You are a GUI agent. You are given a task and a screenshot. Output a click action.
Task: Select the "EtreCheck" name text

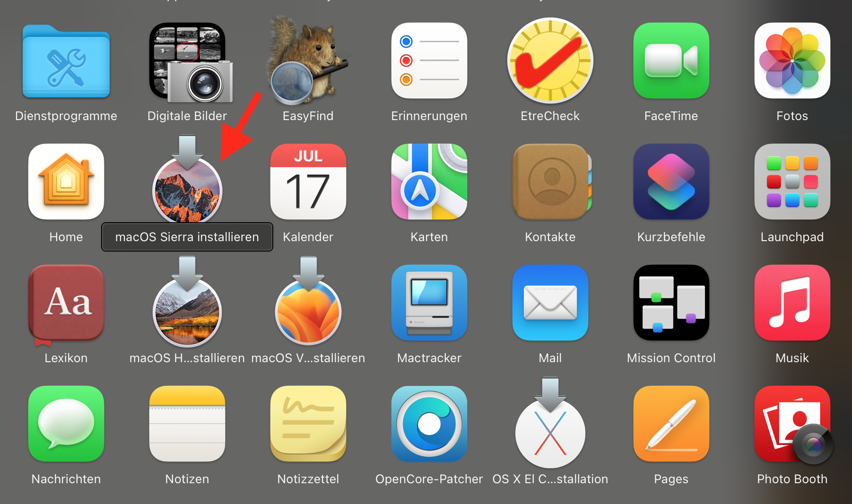[550, 116]
